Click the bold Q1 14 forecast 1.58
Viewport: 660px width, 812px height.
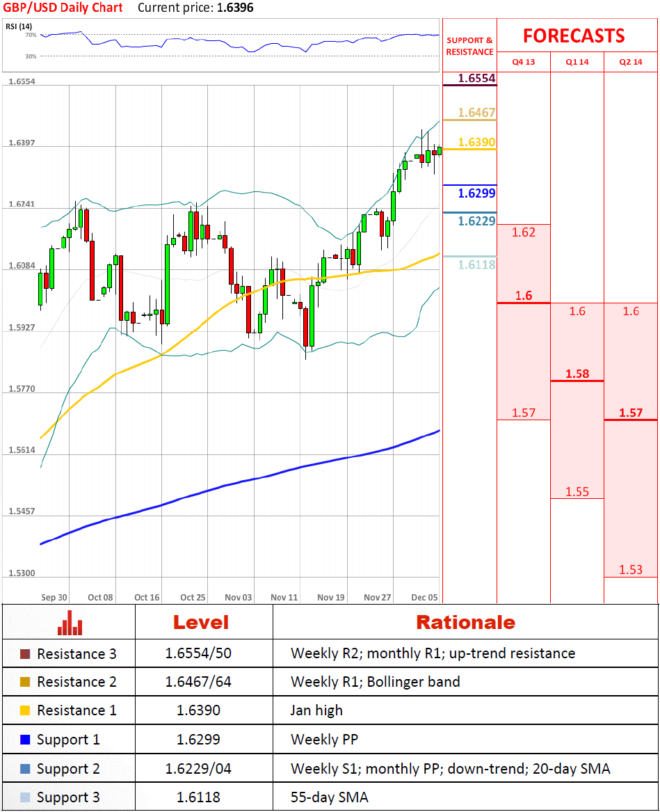coord(577,374)
